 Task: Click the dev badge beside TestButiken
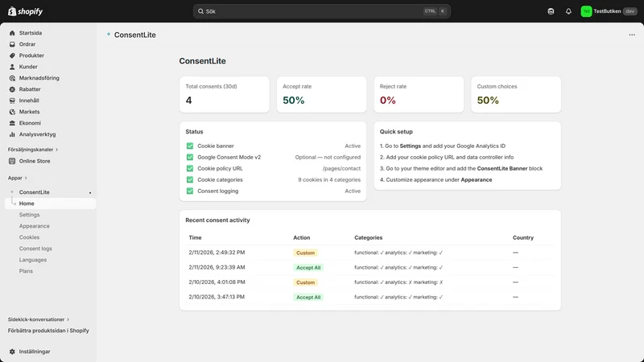630,11
